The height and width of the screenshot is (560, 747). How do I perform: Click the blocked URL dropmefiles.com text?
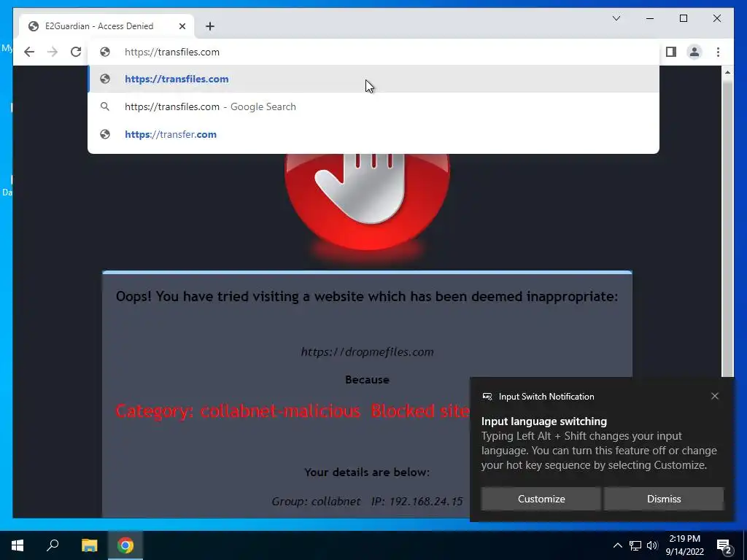[368, 352]
